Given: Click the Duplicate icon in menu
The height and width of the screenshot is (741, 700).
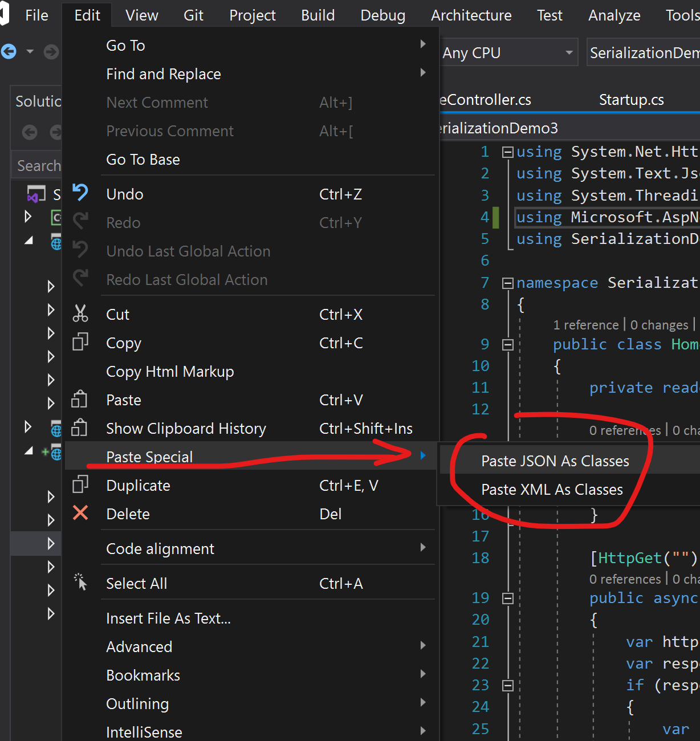Looking at the screenshot, I should (x=80, y=484).
